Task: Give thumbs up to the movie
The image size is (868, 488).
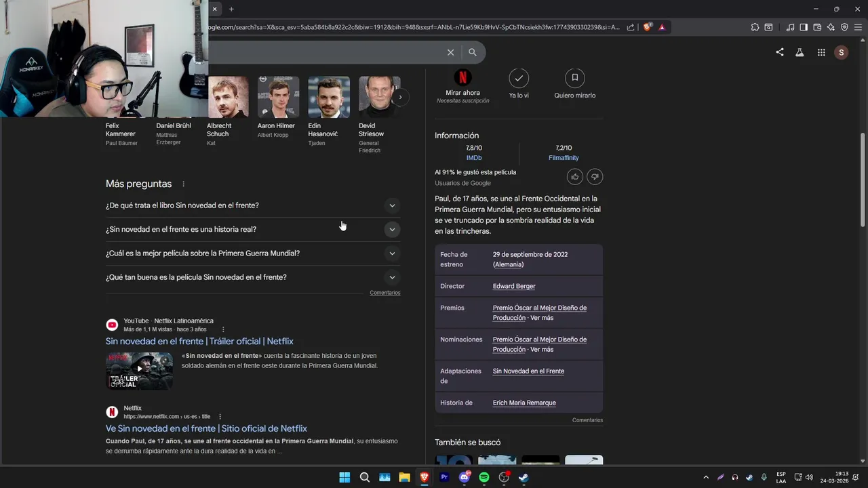Action: click(x=575, y=177)
